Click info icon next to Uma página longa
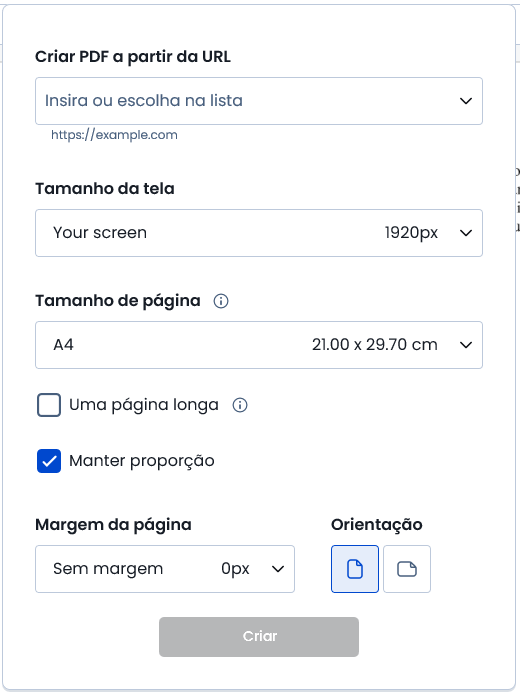Image resolution: width=520 pixels, height=695 pixels. click(x=240, y=405)
